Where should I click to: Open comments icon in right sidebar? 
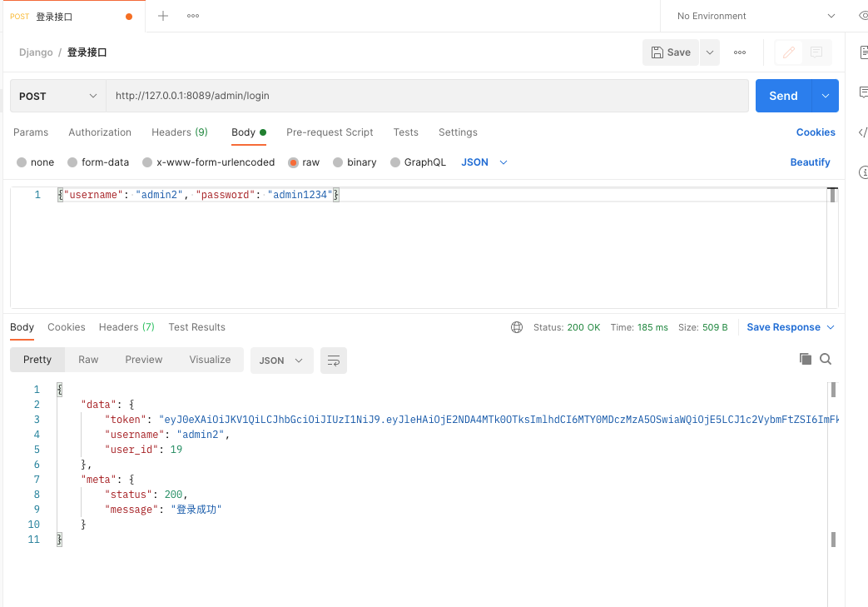pos(863,92)
